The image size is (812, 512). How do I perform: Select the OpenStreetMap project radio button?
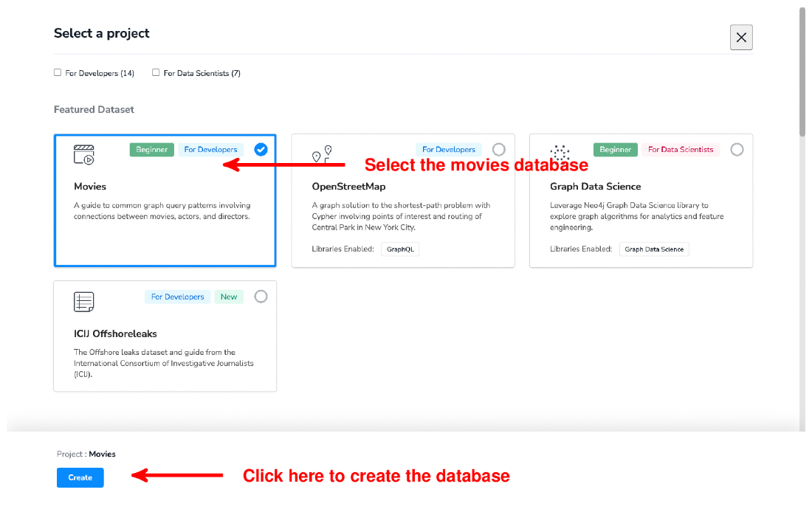(x=499, y=150)
